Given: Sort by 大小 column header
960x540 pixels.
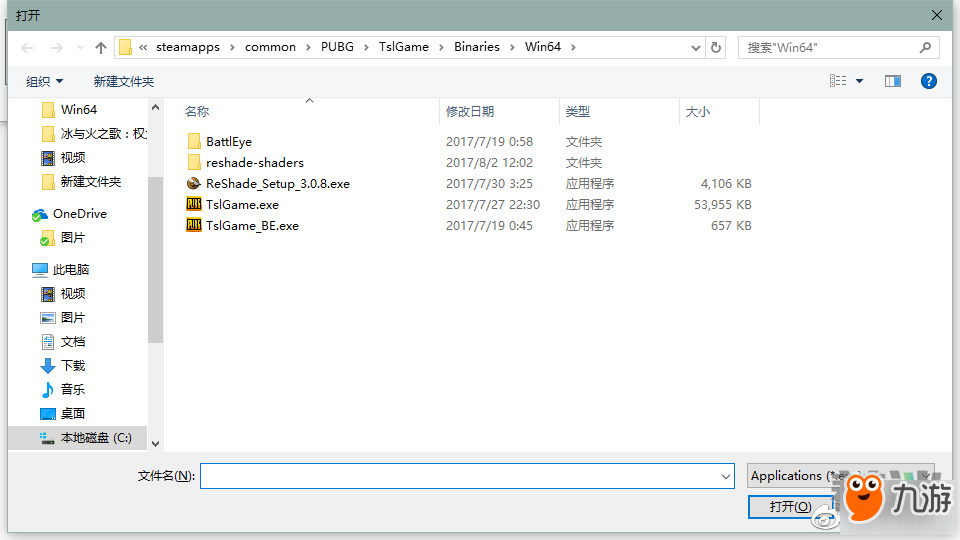Looking at the screenshot, I should click(x=697, y=111).
